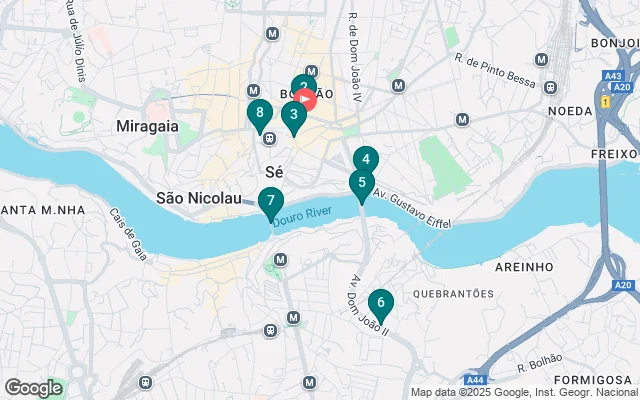Screen dimensions: 640x400
Task: Select map pin number 8
Action: [260, 114]
